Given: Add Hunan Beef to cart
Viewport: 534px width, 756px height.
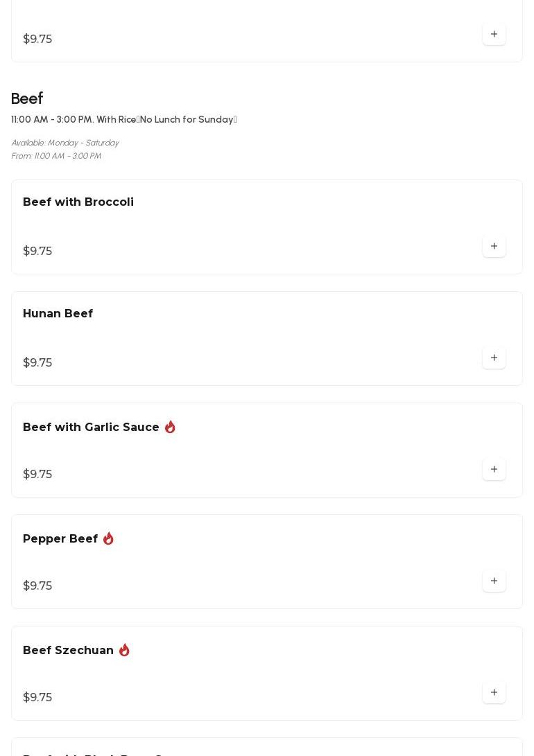Looking at the screenshot, I should 494,358.
